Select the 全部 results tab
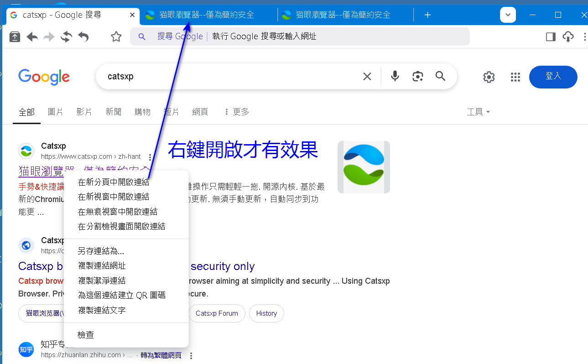 coord(26,112)
